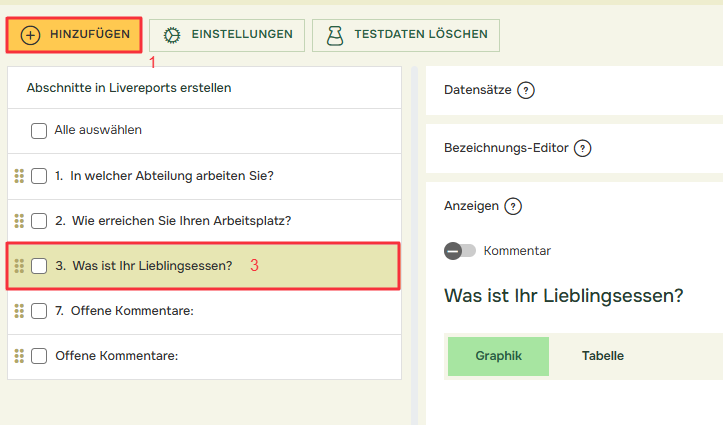Click Testdaten löschen button
Image resolution: width=723 pixels, height=425 pixels.
[x=406, y=35]
